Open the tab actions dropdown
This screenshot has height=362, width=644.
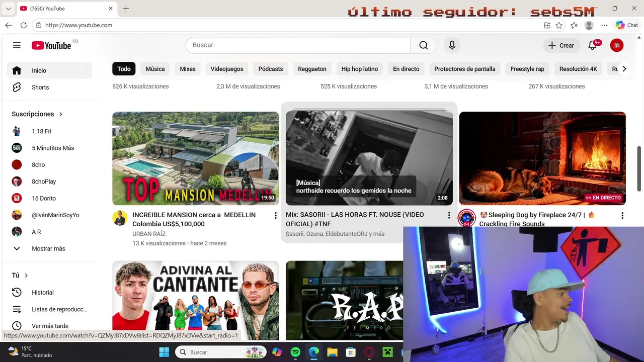8,9
